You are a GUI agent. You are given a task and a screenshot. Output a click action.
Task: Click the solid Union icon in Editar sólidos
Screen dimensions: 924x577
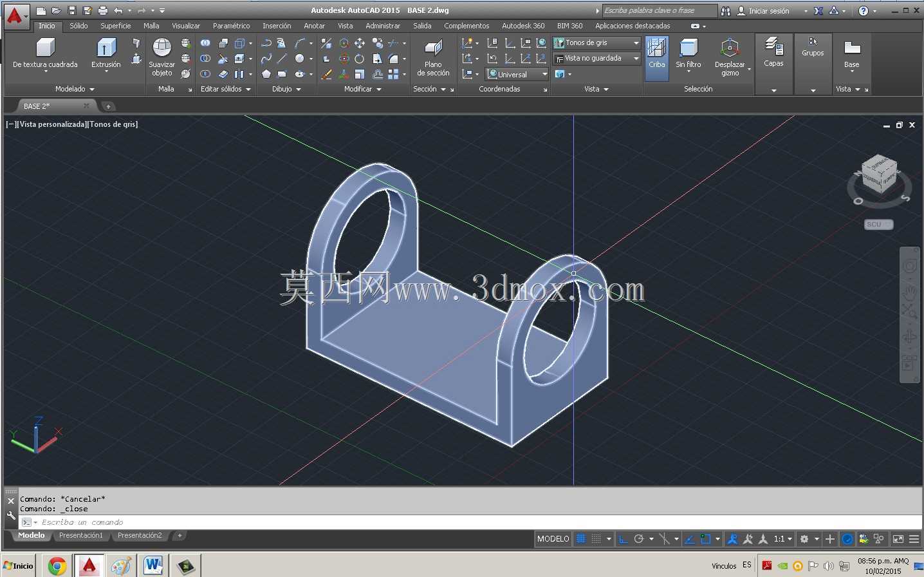[205, 43]
